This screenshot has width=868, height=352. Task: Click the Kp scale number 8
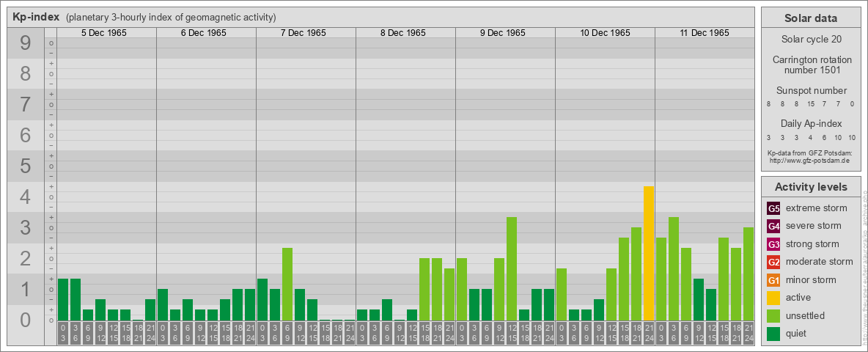(25, 73)
